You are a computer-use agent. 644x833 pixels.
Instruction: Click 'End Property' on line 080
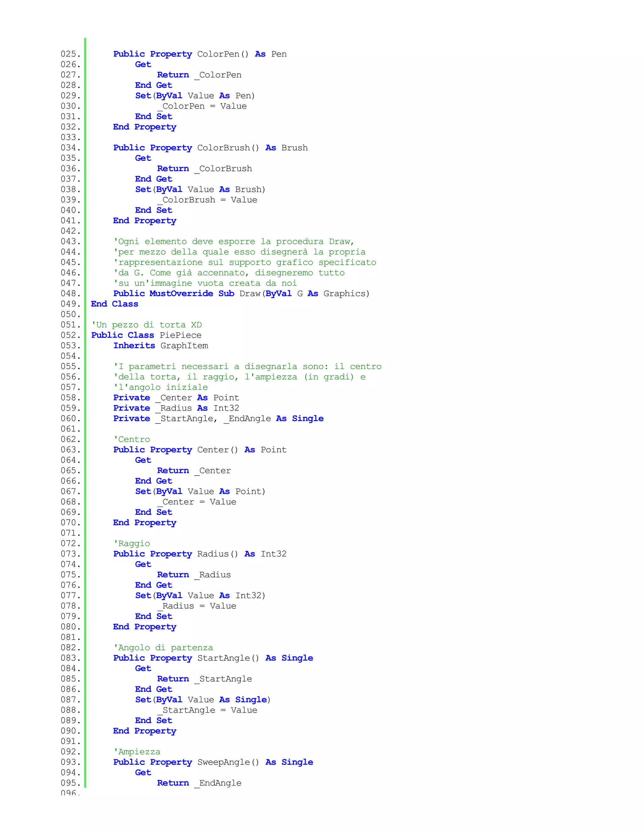click(145, 627)
